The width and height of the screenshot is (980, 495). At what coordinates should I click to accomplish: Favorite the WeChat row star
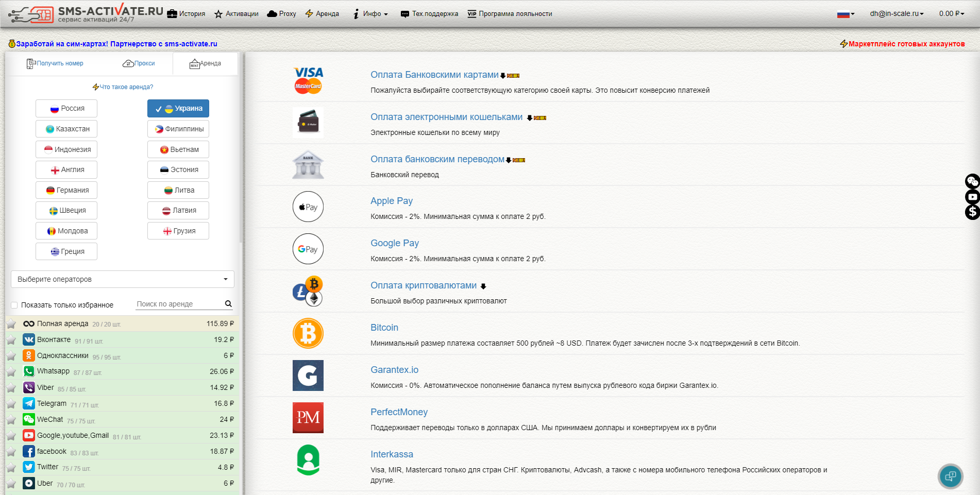[11, 420]
